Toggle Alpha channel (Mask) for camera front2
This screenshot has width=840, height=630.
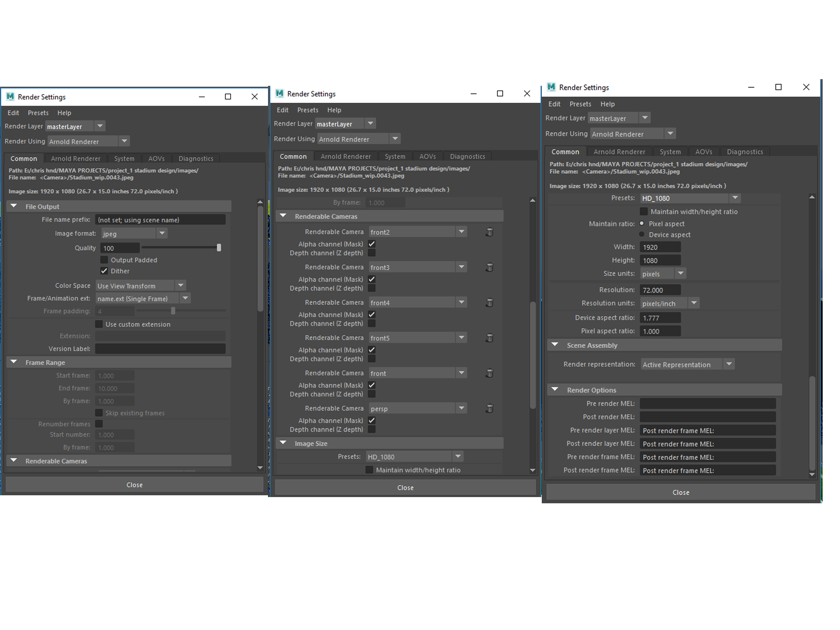tap(372, 244)
